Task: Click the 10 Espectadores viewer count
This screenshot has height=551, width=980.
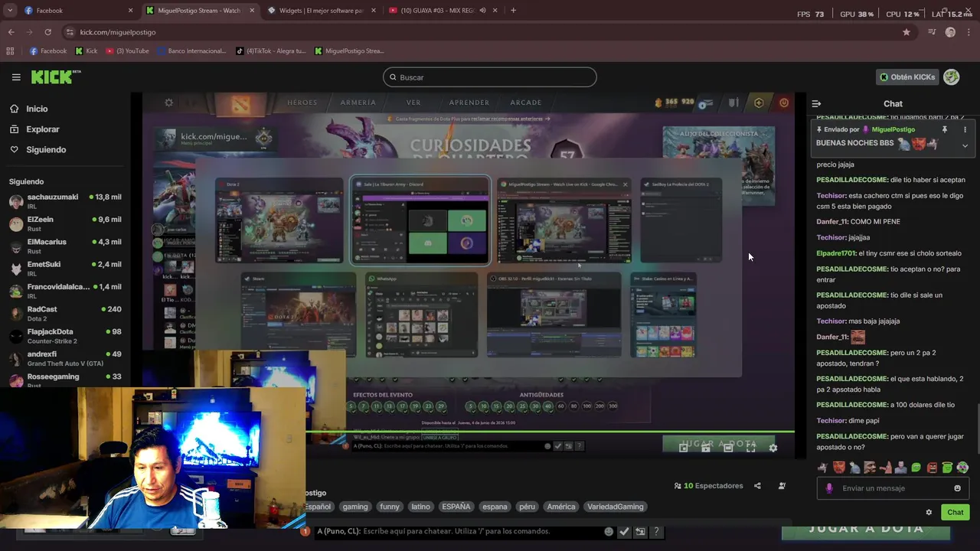Action: click(708, 486)
